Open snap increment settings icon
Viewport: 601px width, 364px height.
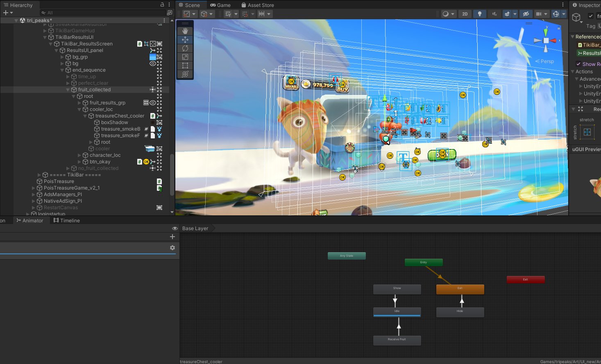[261, 14]
